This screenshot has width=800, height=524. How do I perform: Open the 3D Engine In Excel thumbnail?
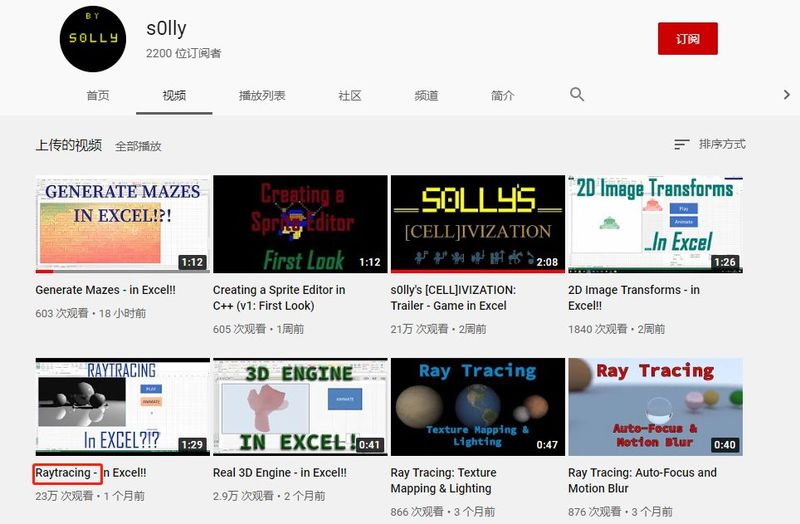300,407
